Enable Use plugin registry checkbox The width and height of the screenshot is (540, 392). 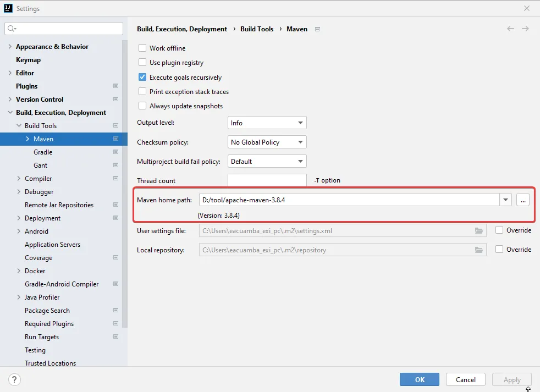coord(142,62)
